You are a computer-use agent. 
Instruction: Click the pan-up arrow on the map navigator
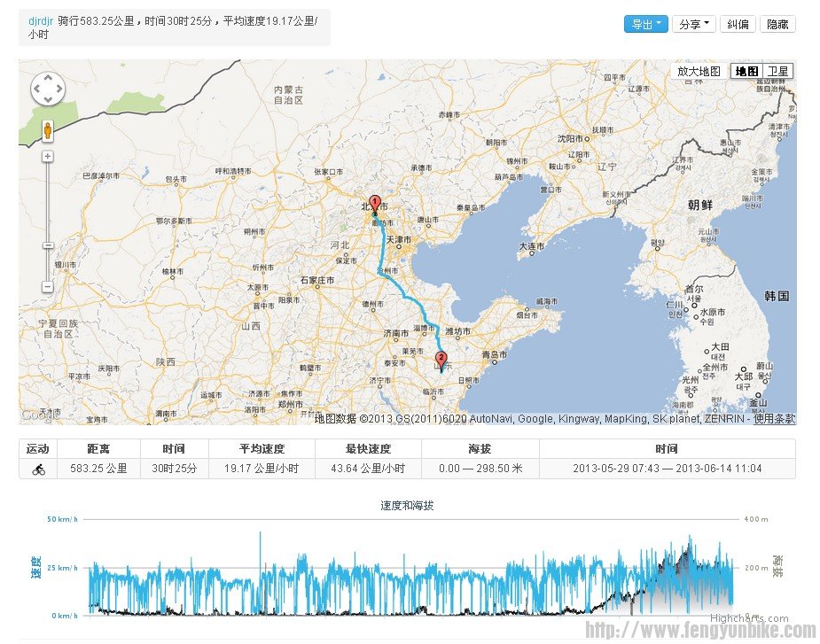(x=48, y=77)
